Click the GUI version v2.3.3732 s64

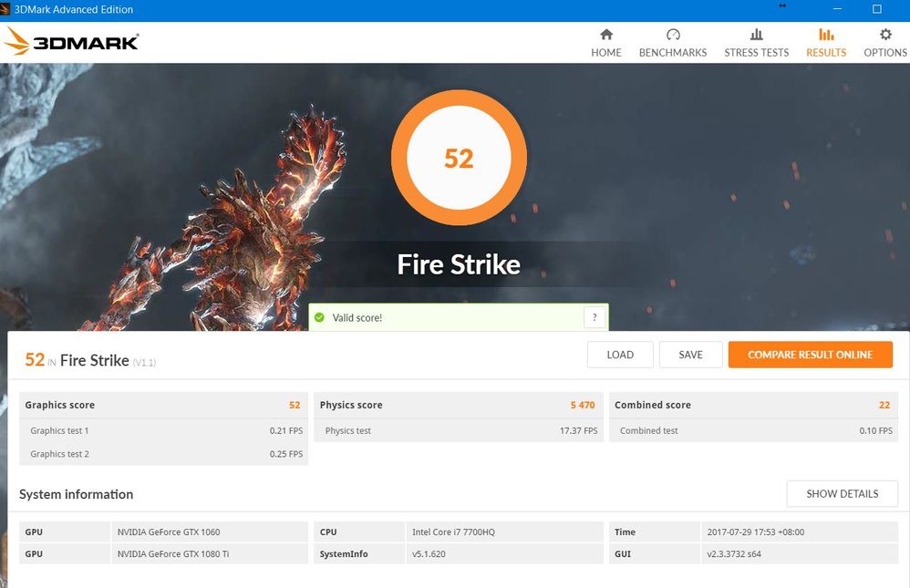click(799, 553)
